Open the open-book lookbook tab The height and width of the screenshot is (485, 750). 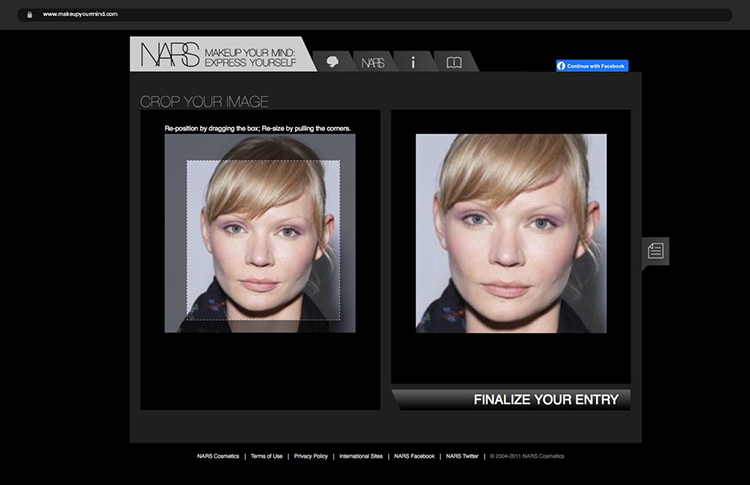click(x=453, y=62)
